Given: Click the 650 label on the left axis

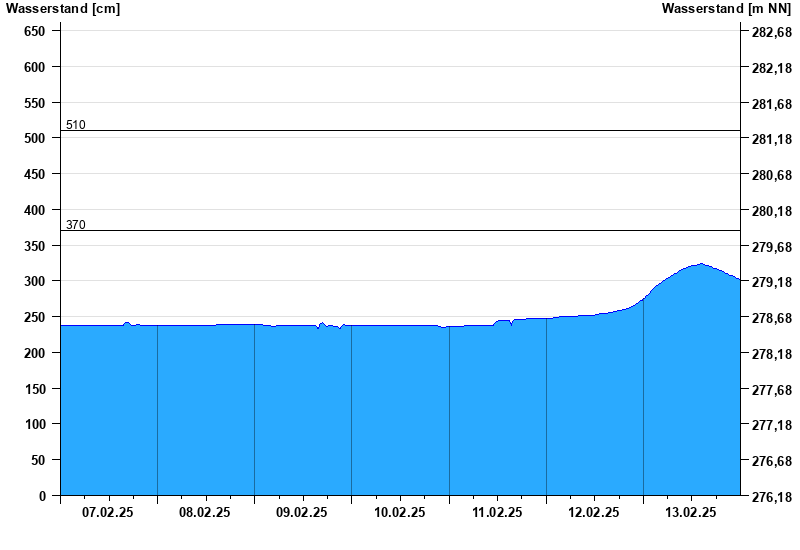Looking at the screenshot, I should click(x=35, y=31).
